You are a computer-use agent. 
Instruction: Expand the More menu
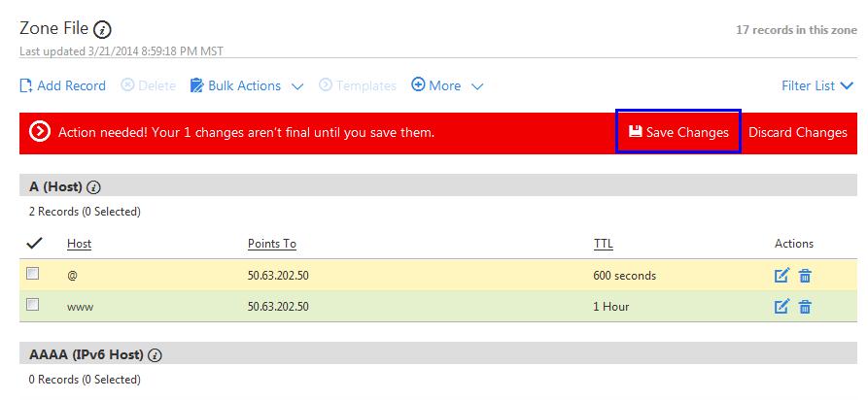446,85
